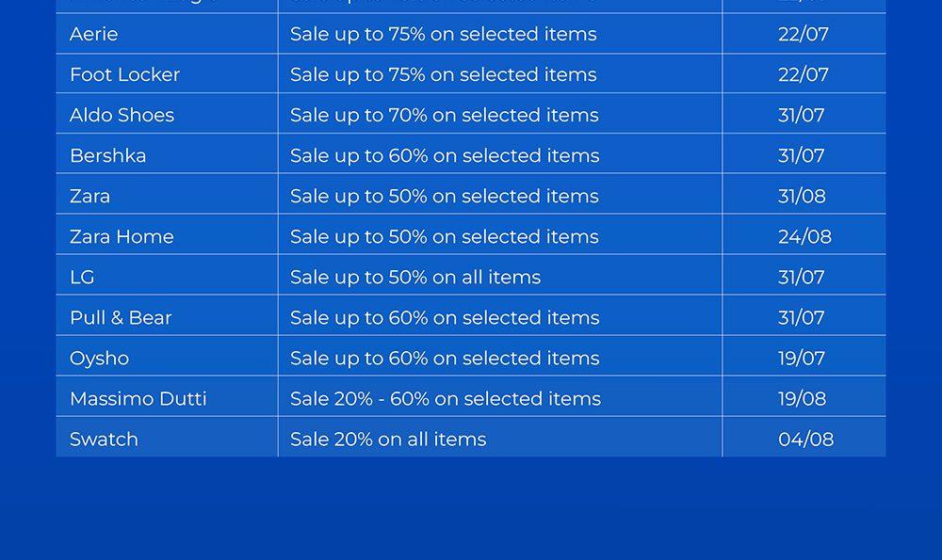This screenshot has width=942, height=560.
Task: Click the 19/07 end date
Action: (x=802, y=358)
